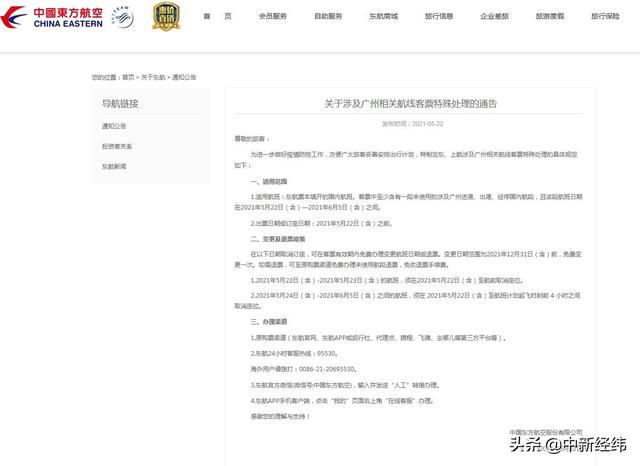The width and height of the screenshot is (640, 466).
Task: Click the 惠价直销 badge icon
Action: (x=167, y=17)
